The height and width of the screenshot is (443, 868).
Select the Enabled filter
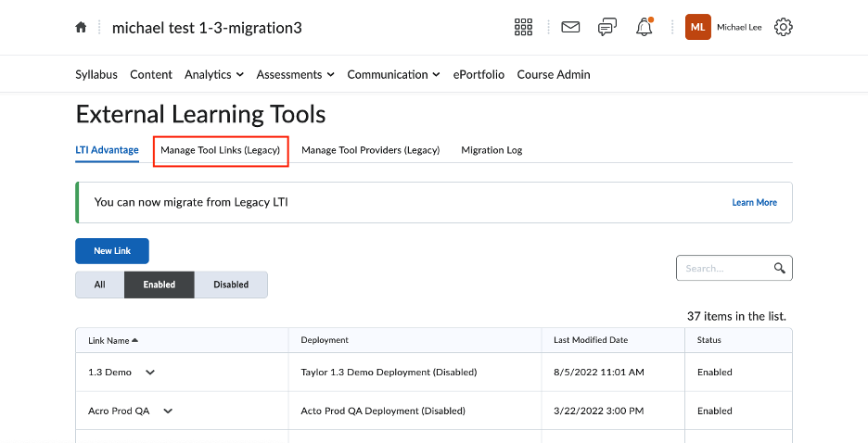160,285
